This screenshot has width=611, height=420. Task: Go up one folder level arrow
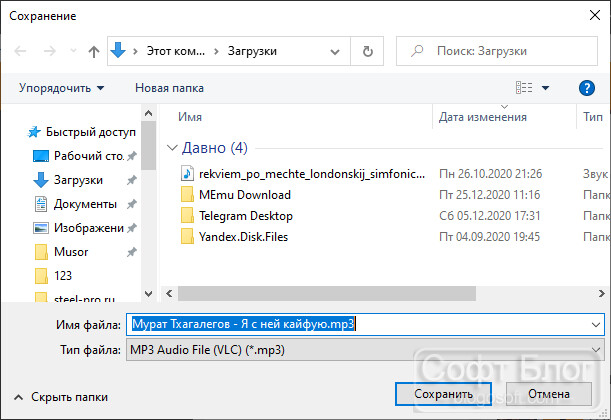point(94,51)
